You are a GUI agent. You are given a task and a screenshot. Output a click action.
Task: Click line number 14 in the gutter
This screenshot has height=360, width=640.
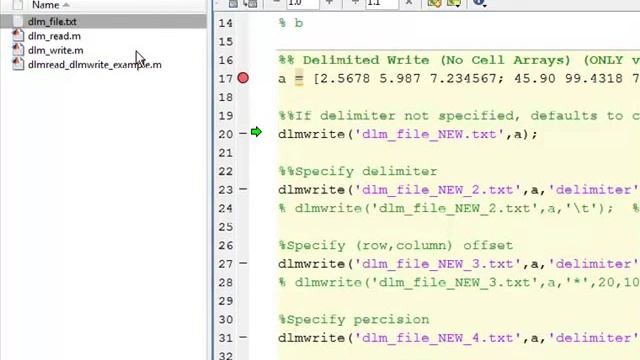[x=225, y=23]
